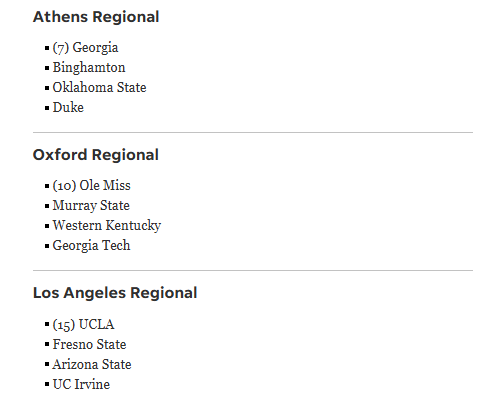Click the Athens Regional heading
The image size is (499, 400).
[96, 17]
